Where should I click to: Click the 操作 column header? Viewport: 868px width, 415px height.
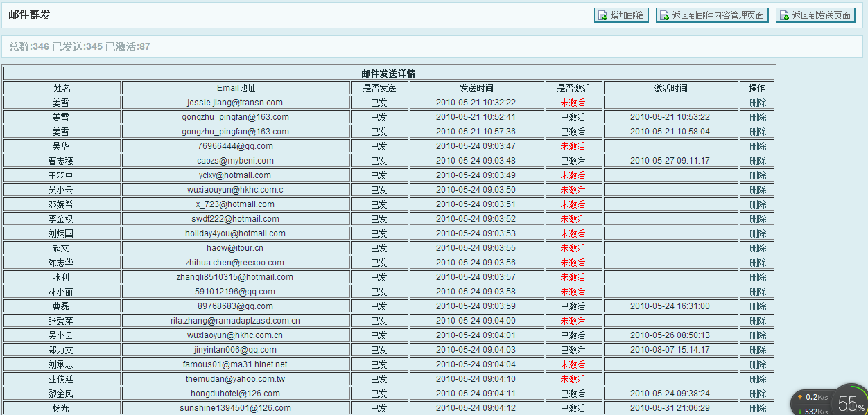(757, 88)
